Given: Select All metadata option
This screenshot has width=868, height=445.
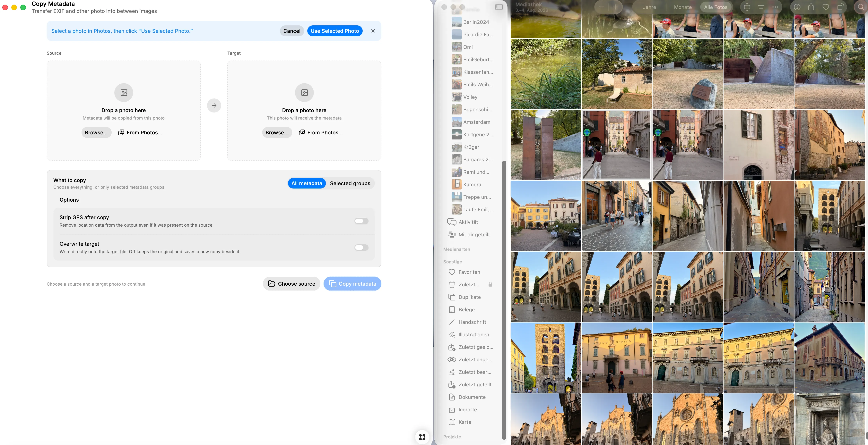Looking at the screenshot, I should [x=307, y=183].
